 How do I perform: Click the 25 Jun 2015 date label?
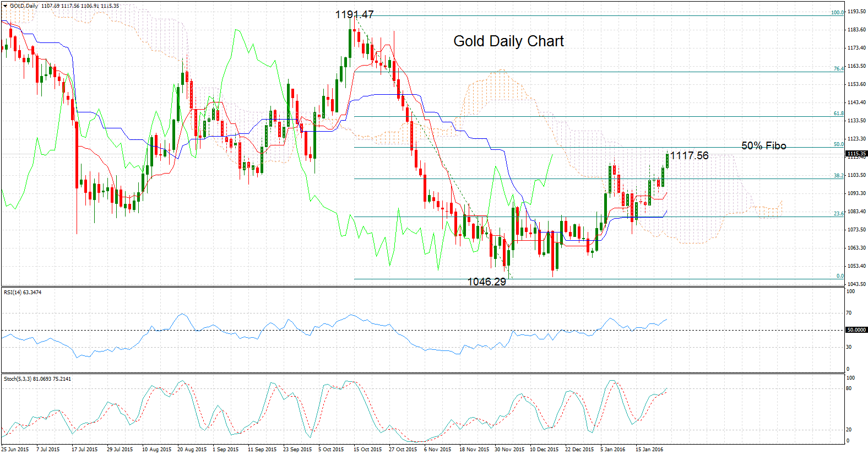[15, 450]
